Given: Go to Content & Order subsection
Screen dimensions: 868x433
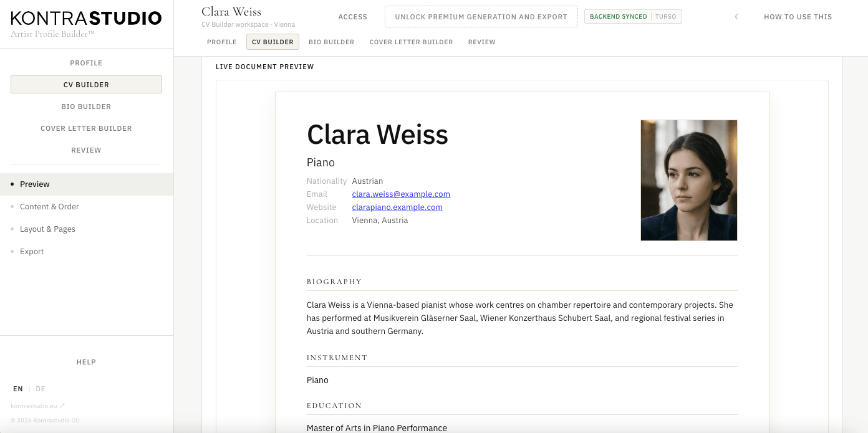Looking at the screenshot, I should (87, 207).
